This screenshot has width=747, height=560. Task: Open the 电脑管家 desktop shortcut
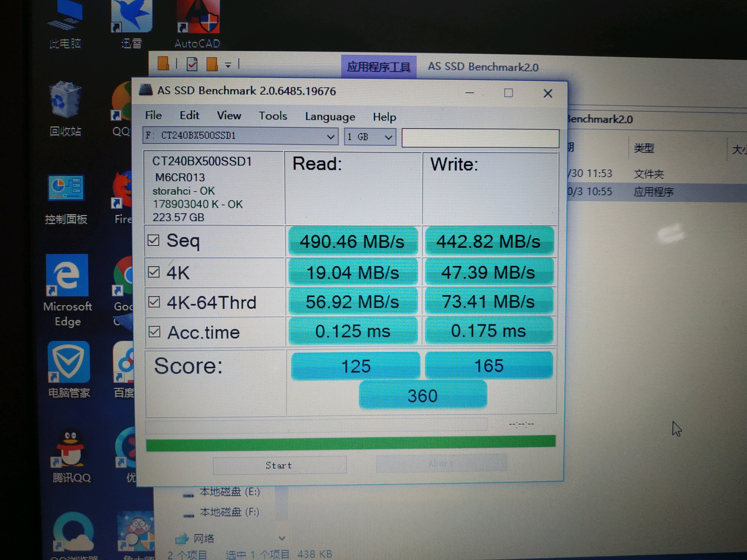[69, 370]
